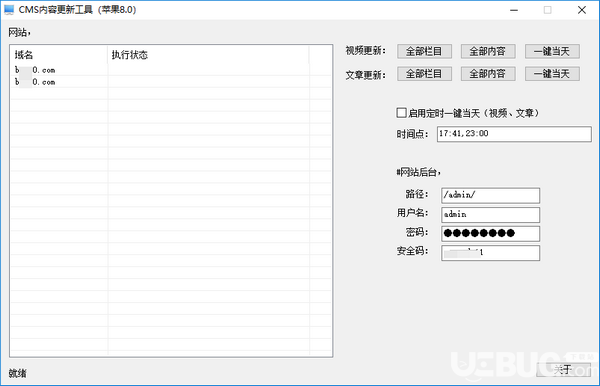The height and width of the screenshot is (386, 600).
Task: Open the 关于 about button
Action: point(563,369)
